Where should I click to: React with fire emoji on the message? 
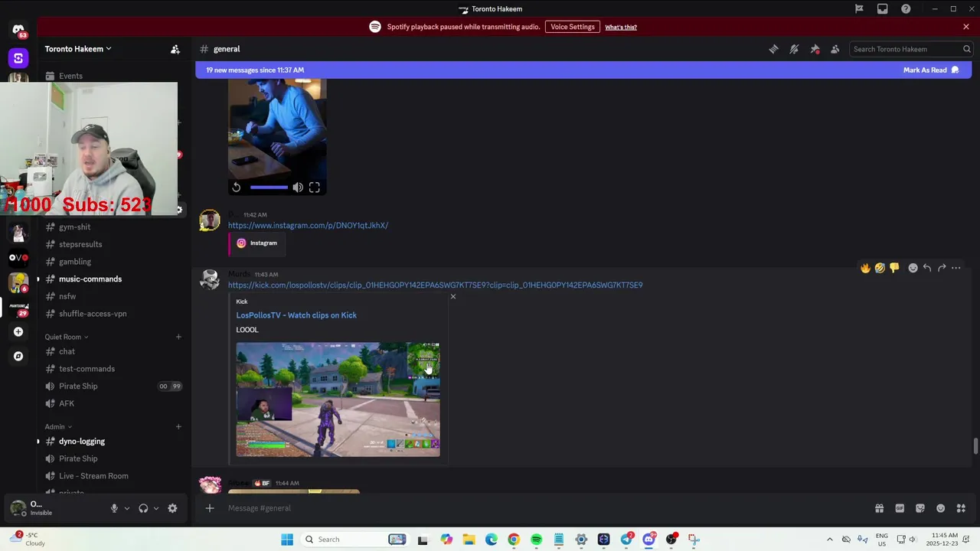pos(865,268)
